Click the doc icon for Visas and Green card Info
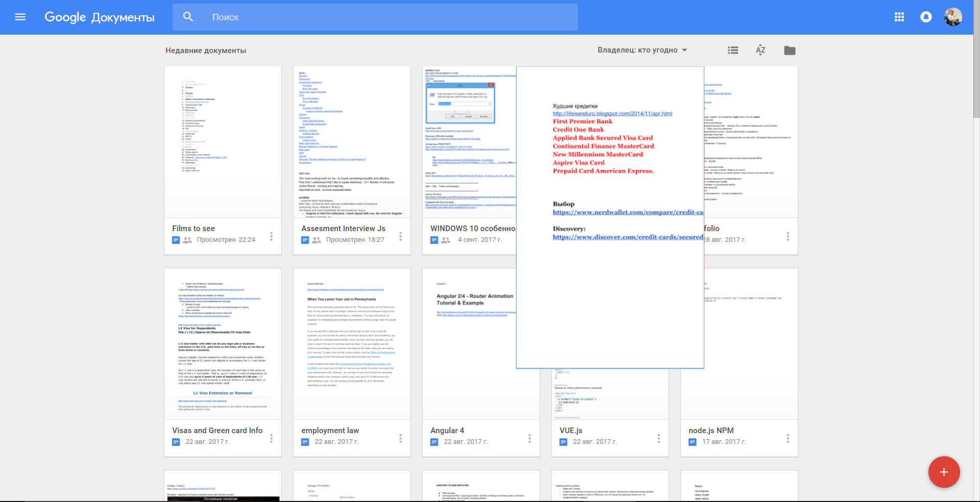This screenshot has width=980, height=502. 176,442
